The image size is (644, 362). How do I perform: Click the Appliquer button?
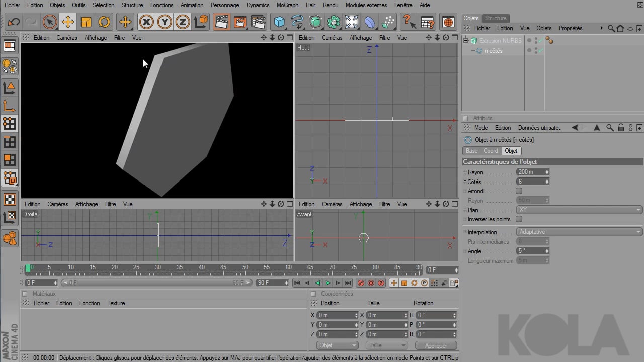[x=435, y=345]
